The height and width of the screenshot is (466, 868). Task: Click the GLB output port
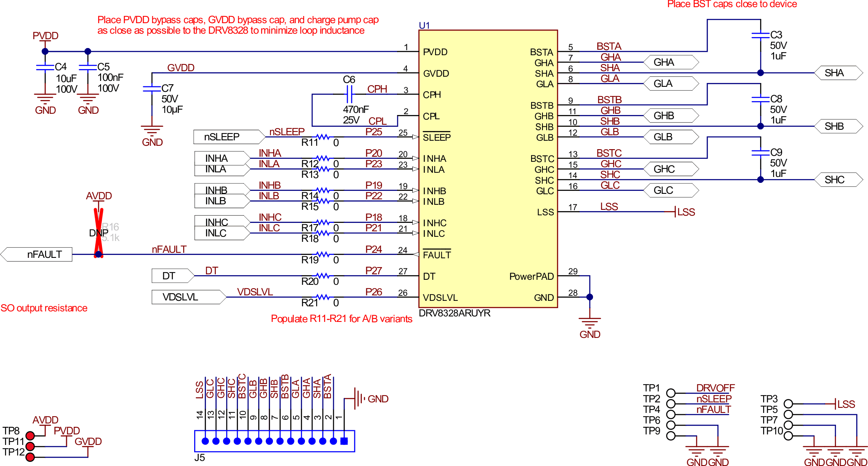tap(671, 137)
